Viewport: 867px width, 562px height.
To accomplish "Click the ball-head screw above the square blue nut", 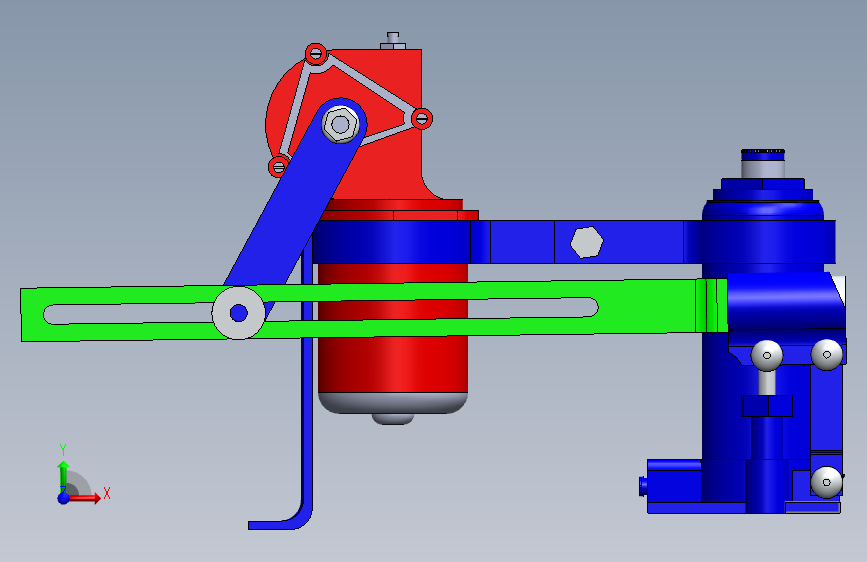I will coord(767,355).
